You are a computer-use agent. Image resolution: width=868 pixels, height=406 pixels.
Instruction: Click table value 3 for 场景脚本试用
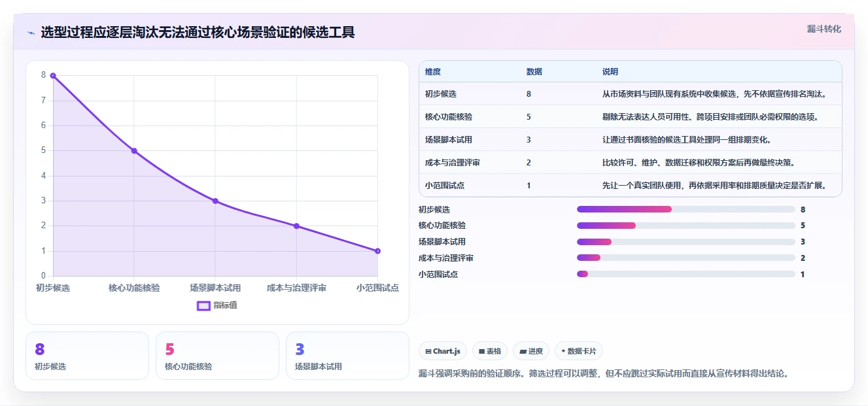click(529, 140)
